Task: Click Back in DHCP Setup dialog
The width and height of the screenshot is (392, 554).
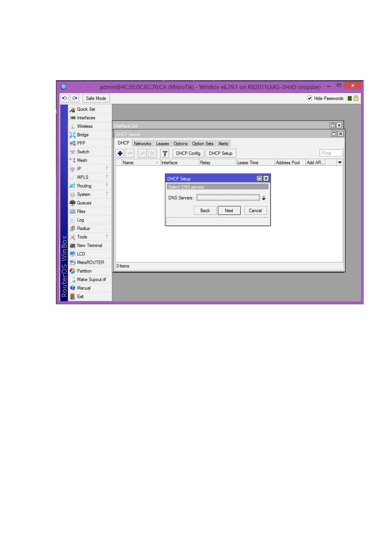Action: [x=205, y=211]
